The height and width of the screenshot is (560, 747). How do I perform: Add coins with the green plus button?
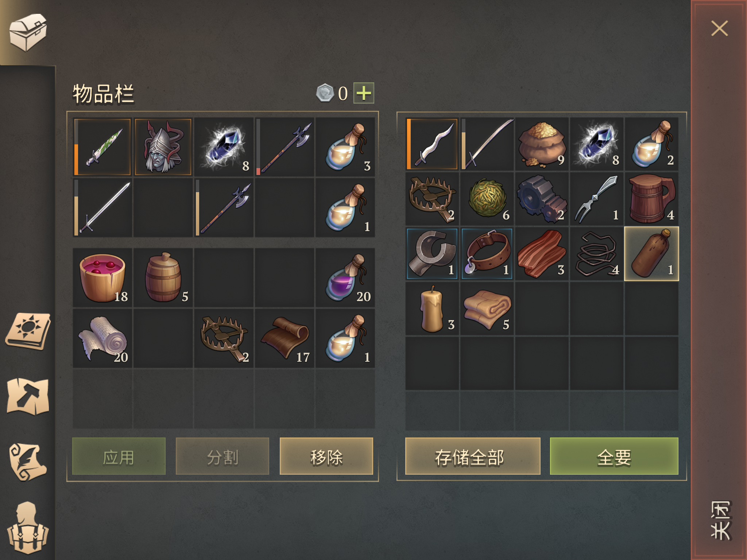click(364, 93)
